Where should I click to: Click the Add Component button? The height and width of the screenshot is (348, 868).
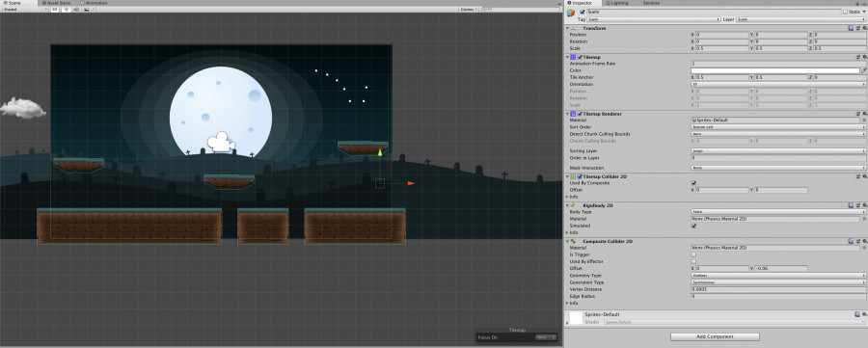click(715, 336)
